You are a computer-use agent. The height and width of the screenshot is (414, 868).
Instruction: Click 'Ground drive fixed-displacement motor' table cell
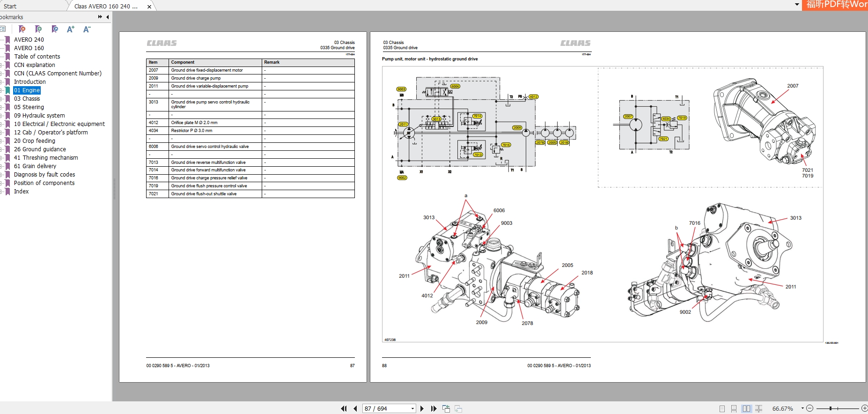point(215,70)
